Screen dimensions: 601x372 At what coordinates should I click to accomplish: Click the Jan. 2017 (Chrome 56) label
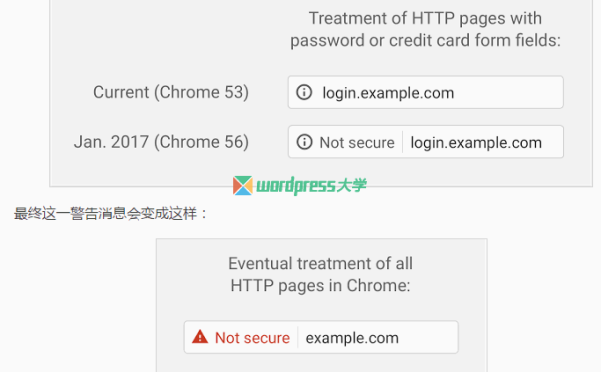point(161,142)
